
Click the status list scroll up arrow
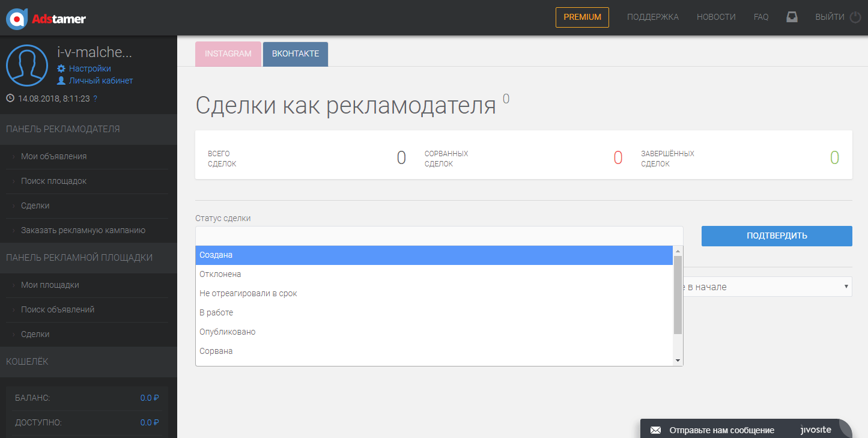coord(678,251)
